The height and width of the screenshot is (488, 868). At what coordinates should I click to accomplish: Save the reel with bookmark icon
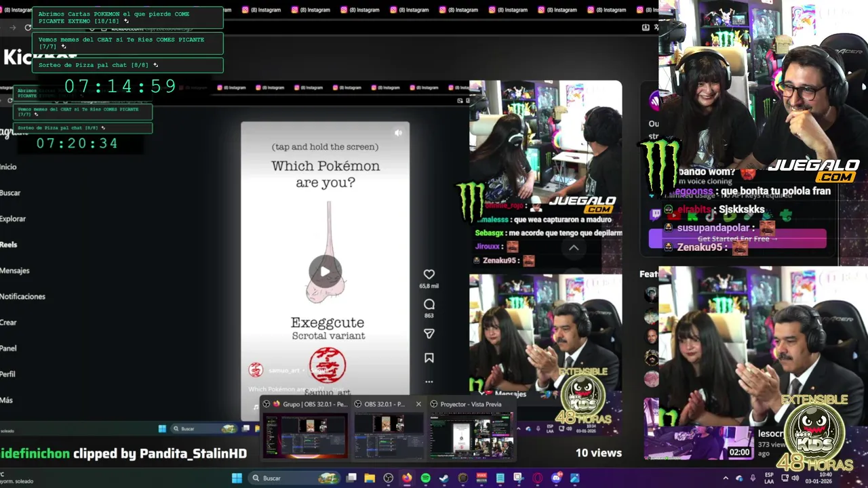tap(429, 358)
